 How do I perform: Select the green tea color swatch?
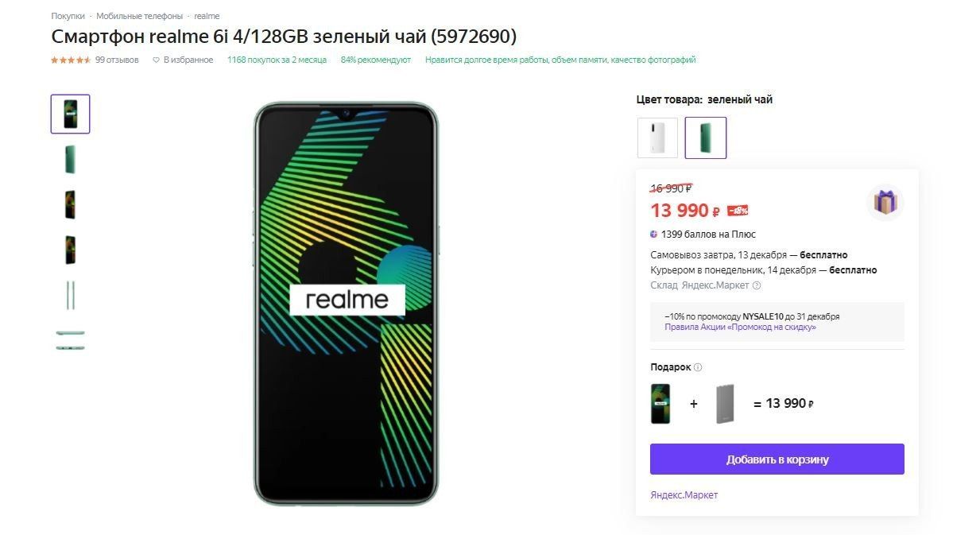(706, 138)
